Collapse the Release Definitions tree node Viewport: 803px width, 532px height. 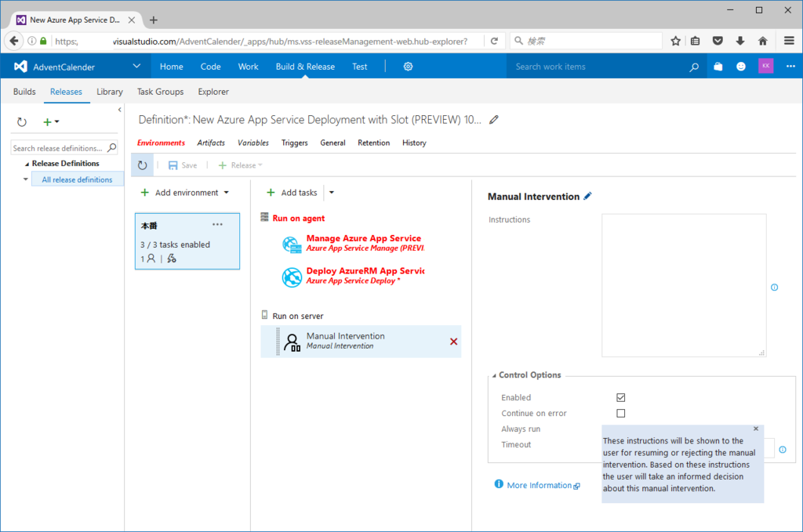tap(27, 165)
